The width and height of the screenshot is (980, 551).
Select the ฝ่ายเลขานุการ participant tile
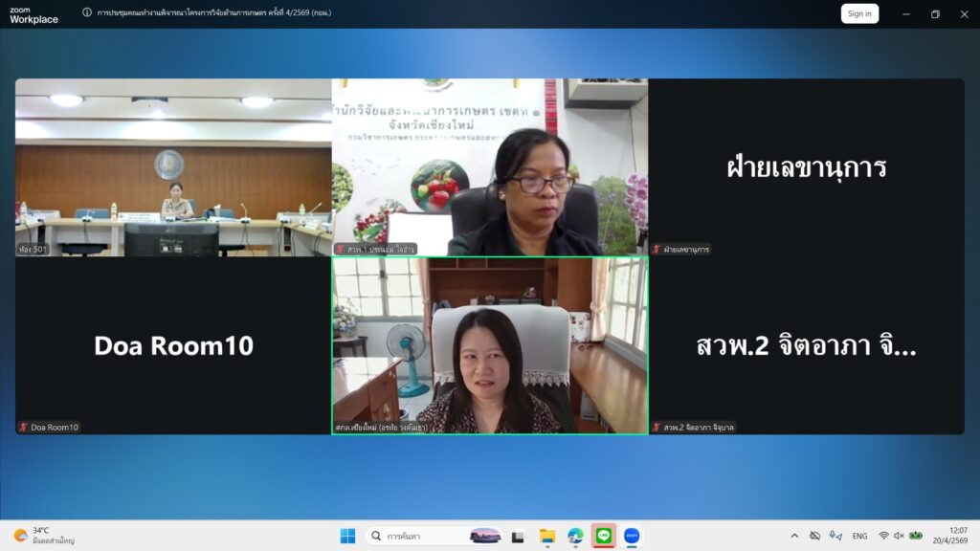click(x=806, y=167)
